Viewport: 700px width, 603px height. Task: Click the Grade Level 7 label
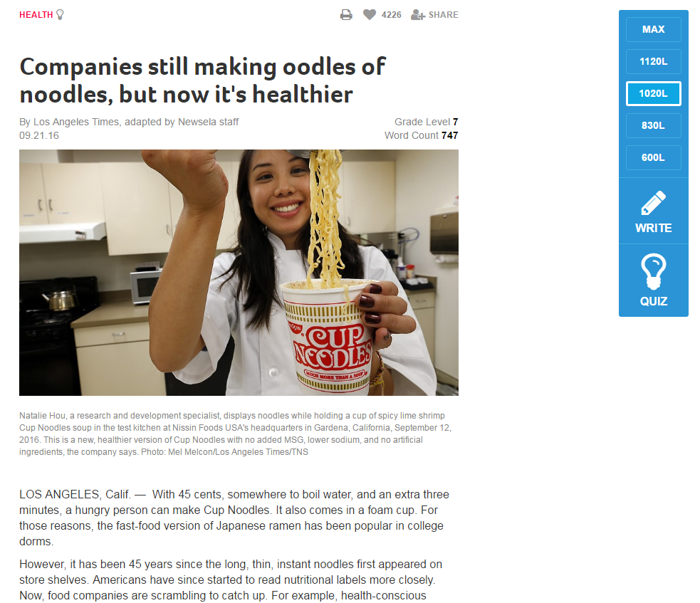(426, 122)
